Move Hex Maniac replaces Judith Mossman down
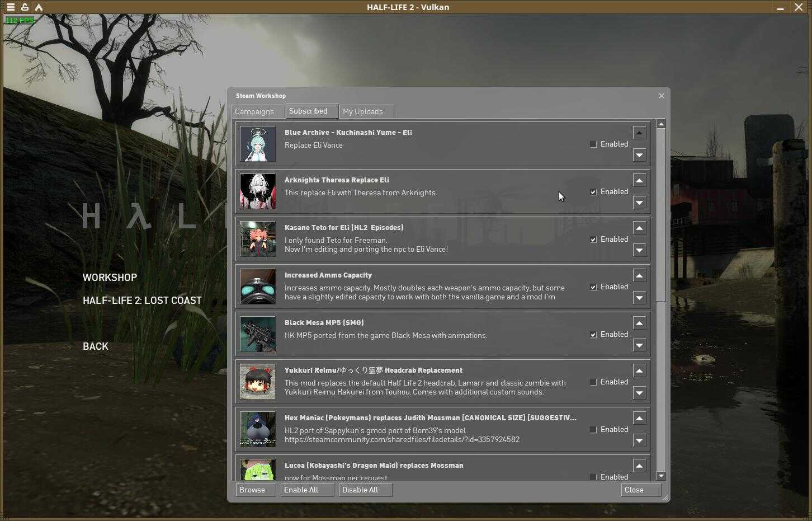The height and width of the screenshot is (521, 812). (x=639, y=440)
